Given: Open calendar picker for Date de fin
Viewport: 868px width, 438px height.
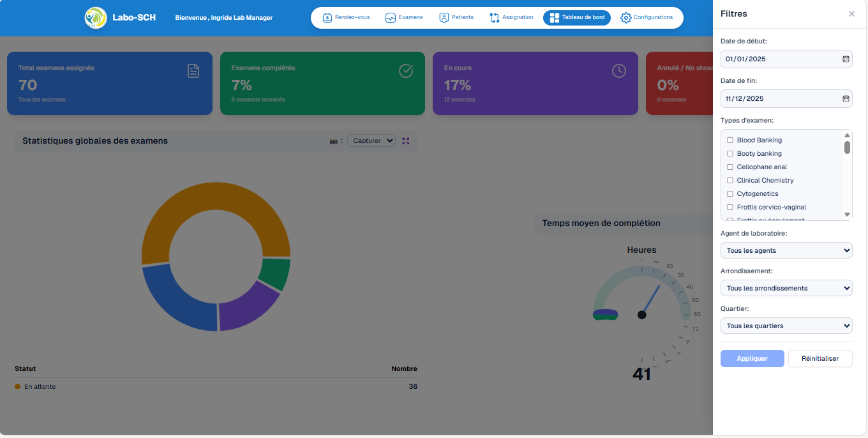Looking at the screenshot, I should pyautogui.click(x=846, y=99).
